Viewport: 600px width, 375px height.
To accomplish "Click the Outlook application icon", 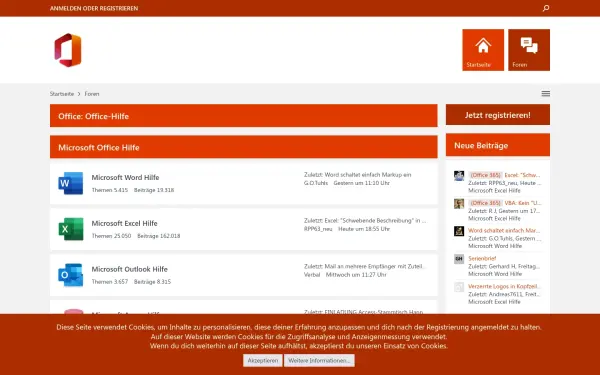I will click(71, 275).
